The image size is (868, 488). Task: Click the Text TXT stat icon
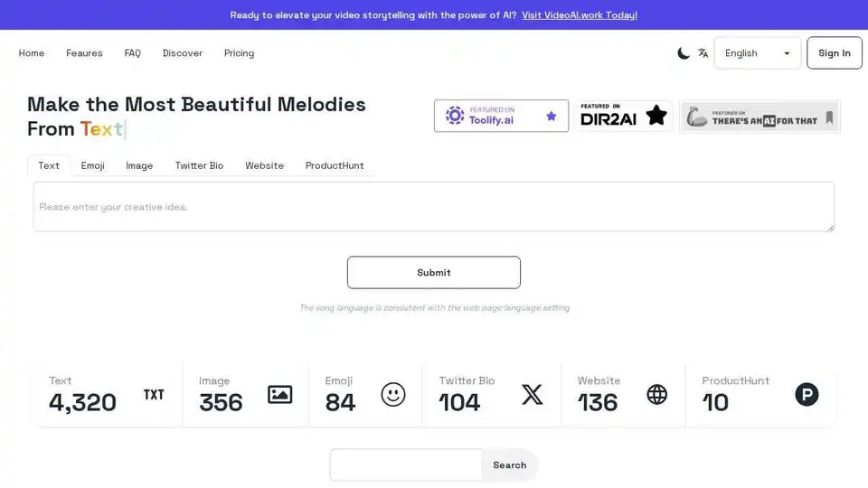pos(154,395)
